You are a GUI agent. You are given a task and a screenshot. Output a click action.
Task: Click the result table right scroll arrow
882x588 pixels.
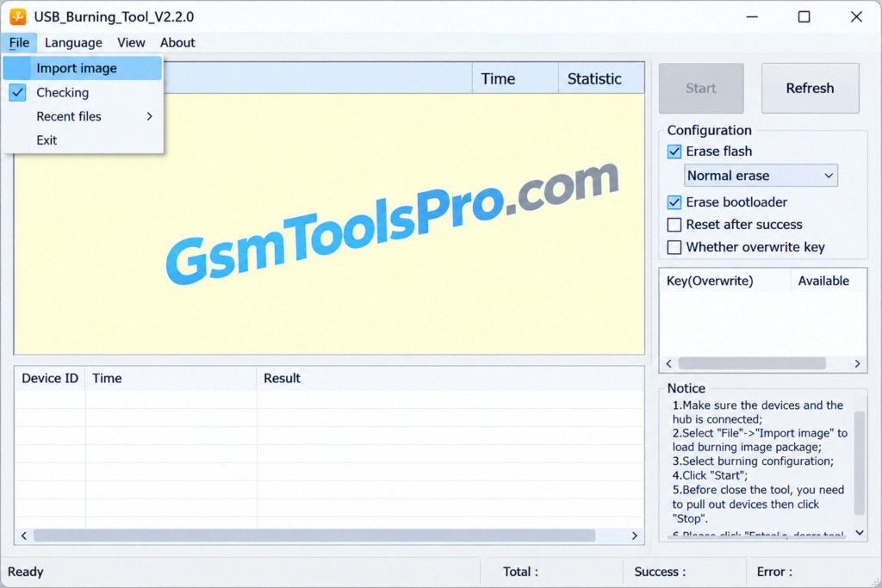pos(635,535)
